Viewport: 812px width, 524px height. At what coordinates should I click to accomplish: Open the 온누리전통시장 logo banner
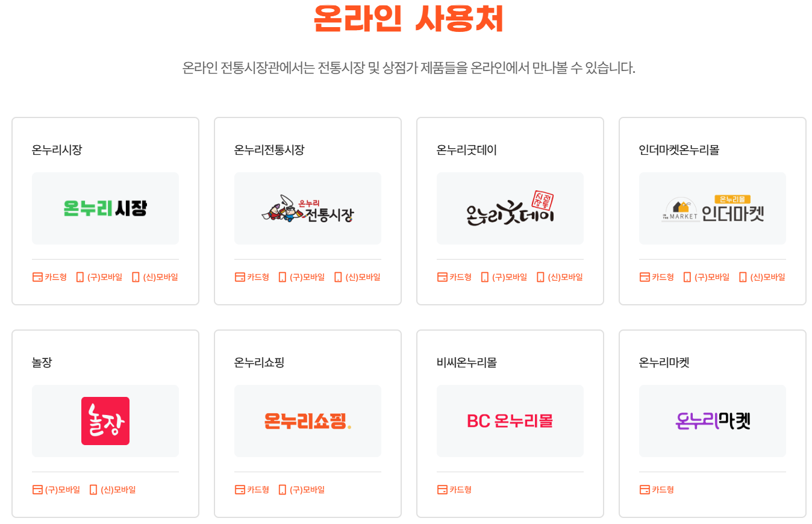pos(308,208)
